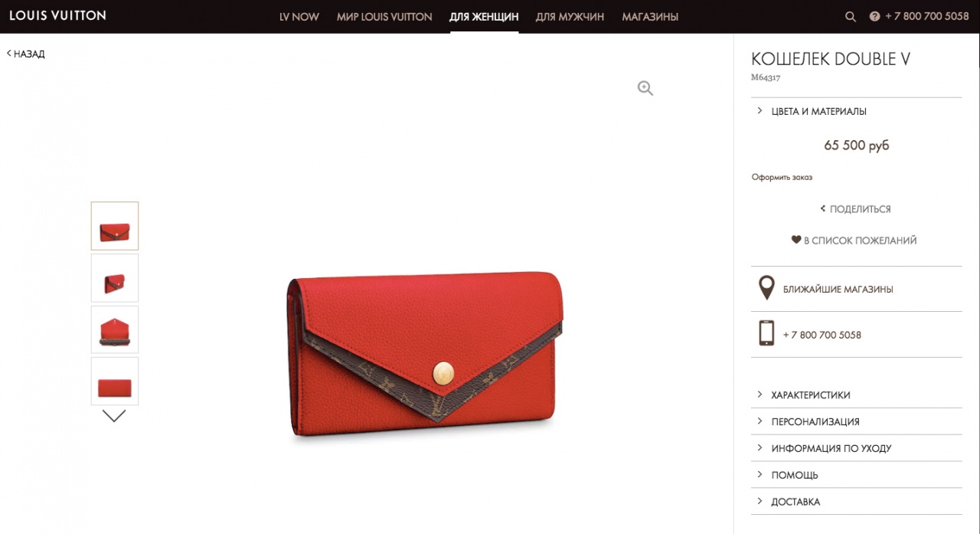
Task: Show more thumbnails with down chevron
Action: tap(114, 416)
